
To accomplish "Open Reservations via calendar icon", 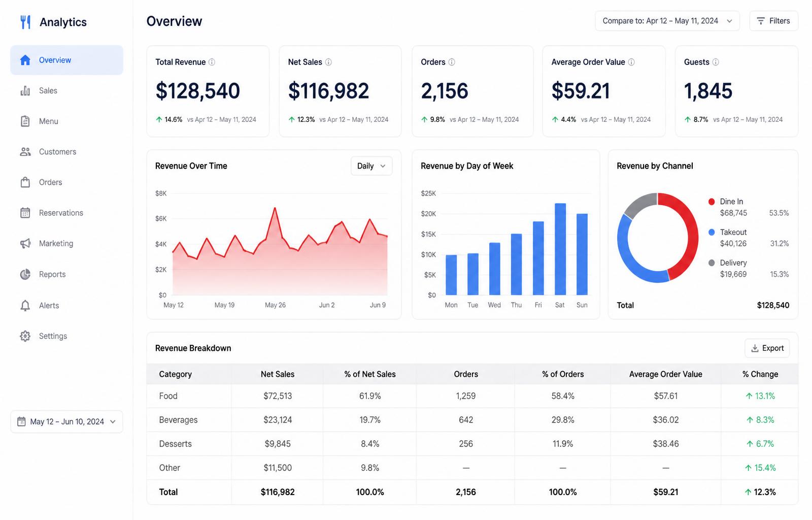I will pos(25,213).
